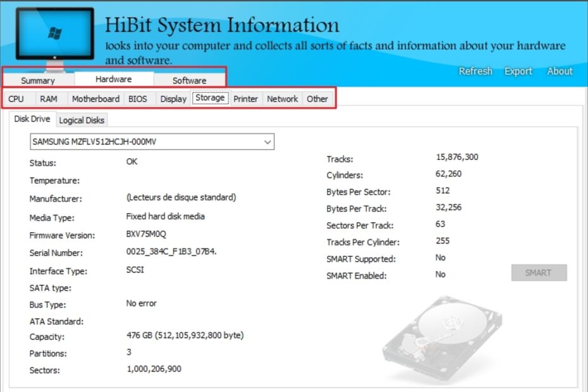
Task: Click the Bus Type value No error
Action: [142, 303]
